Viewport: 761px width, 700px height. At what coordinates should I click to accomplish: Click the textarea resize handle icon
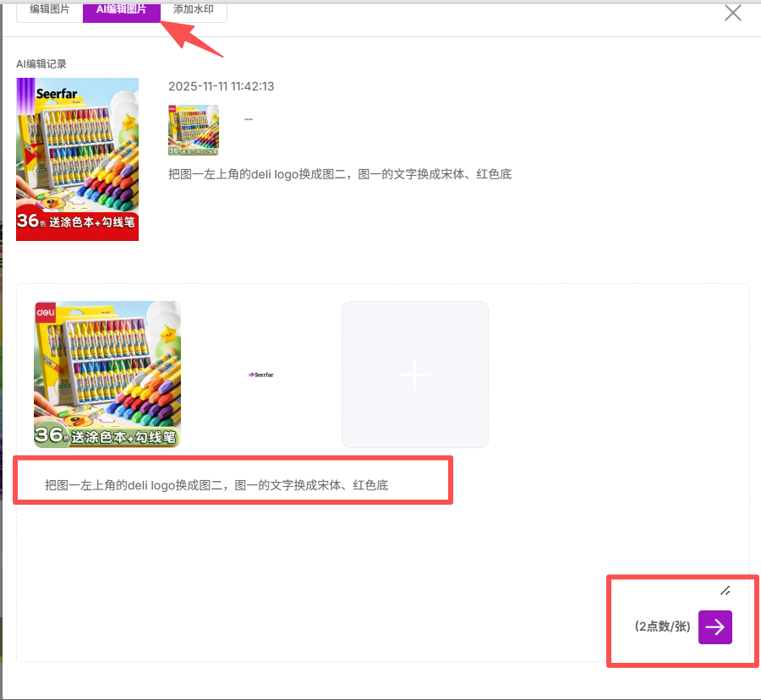[x=725, y=590]
